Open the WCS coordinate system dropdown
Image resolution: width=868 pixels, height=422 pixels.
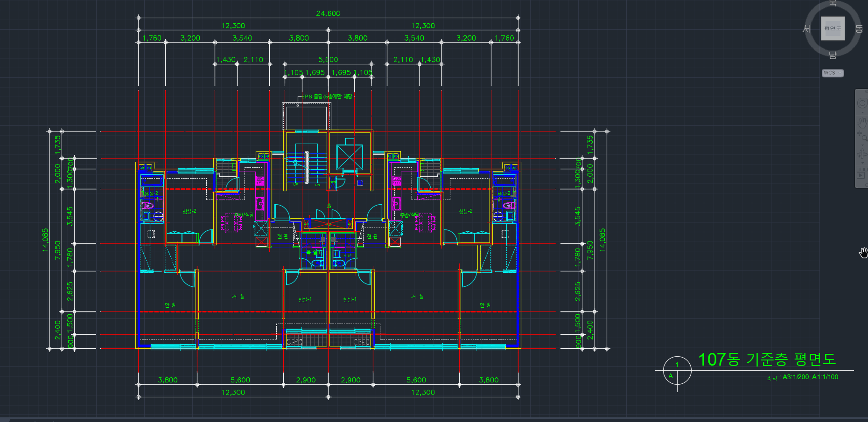point(833,73)
